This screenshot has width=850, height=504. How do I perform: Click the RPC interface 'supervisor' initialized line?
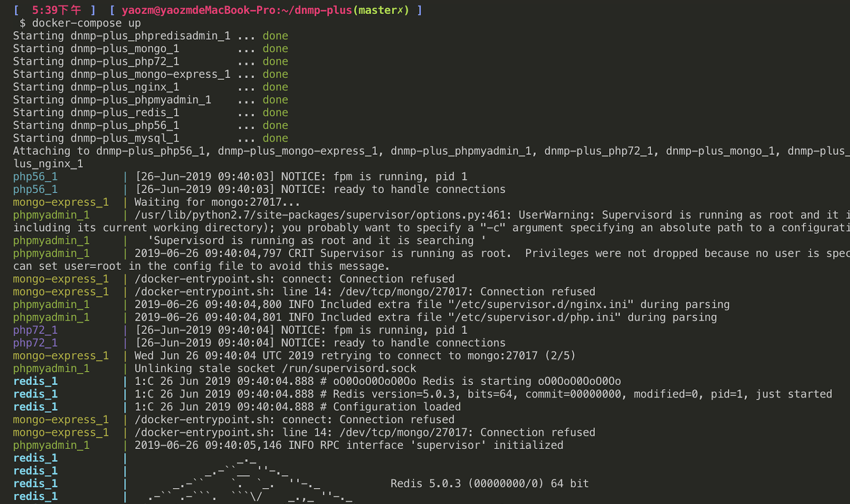click(349, 445)
